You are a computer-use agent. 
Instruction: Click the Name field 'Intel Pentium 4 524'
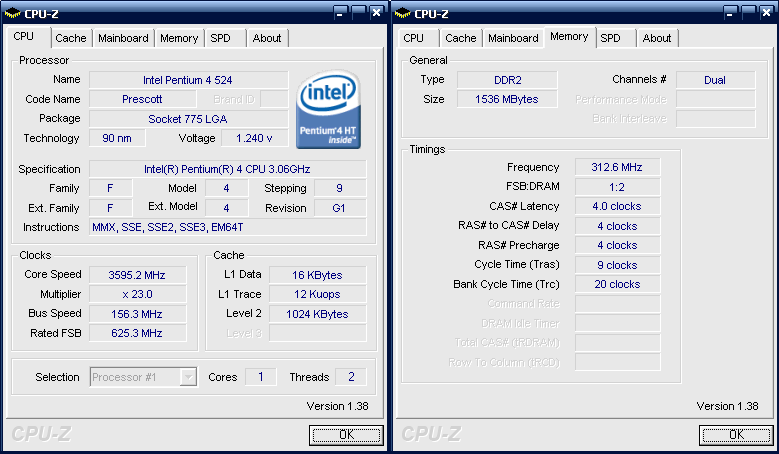pos(188,80)
